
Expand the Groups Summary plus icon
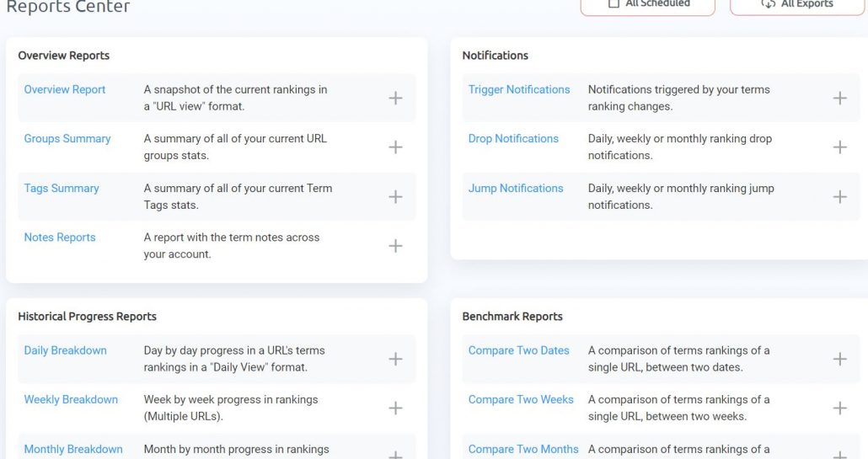395,147
